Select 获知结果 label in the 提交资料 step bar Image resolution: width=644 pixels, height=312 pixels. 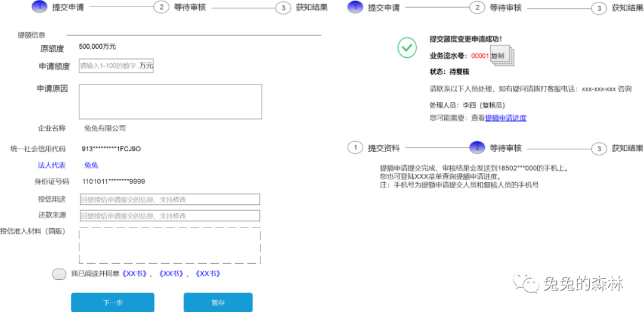pyautogui.click(x=627, y=148)
